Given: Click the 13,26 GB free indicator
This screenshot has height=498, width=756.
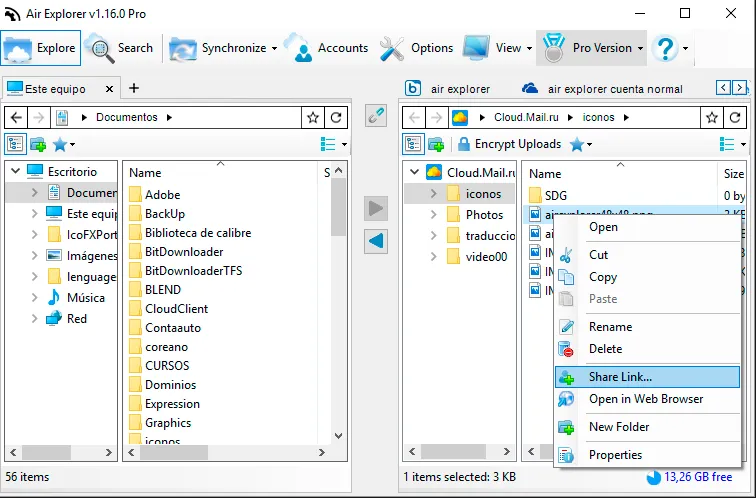Looking at the screenshot, I should 689,477.
